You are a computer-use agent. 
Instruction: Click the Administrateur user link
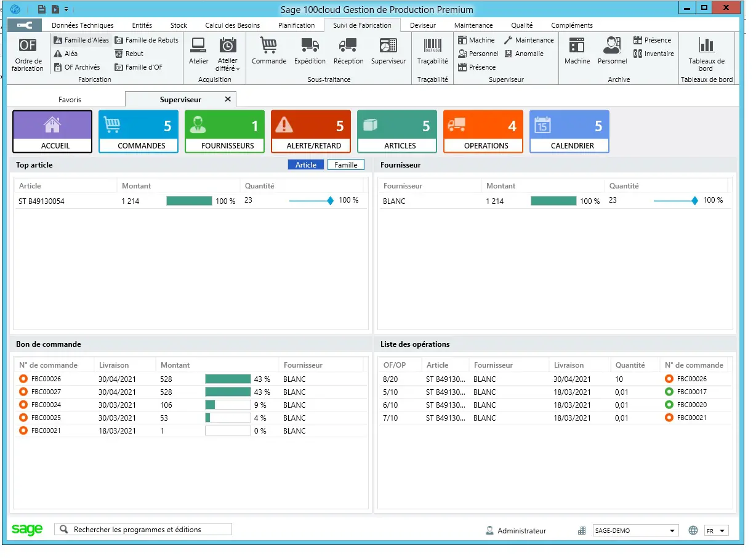[522, 530]
